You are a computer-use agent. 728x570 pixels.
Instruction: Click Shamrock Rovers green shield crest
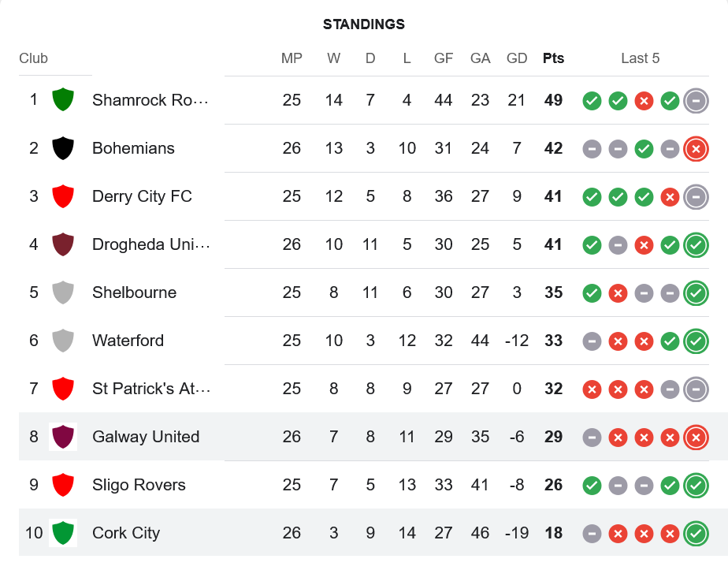[62, 100]
